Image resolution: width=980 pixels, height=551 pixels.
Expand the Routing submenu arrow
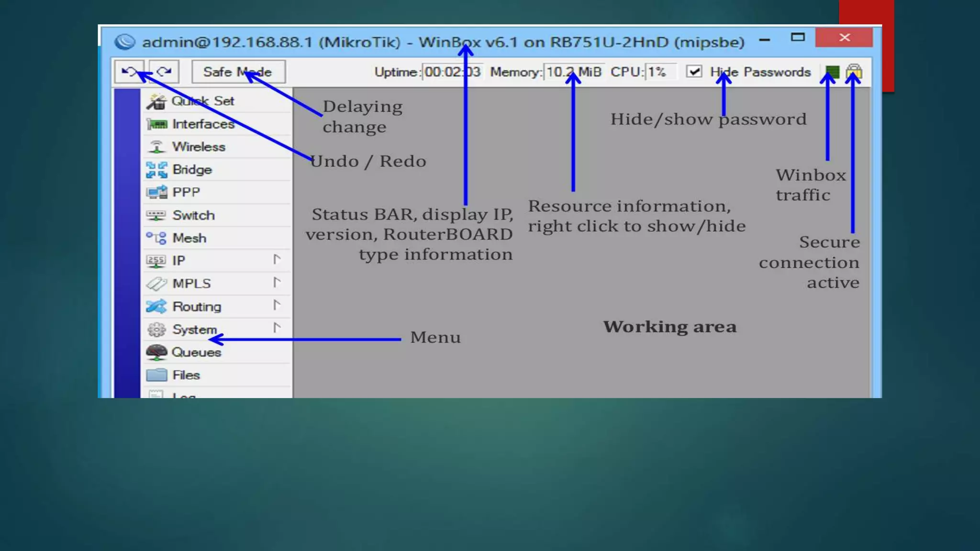pyautogui.click(x=277, y=305)
